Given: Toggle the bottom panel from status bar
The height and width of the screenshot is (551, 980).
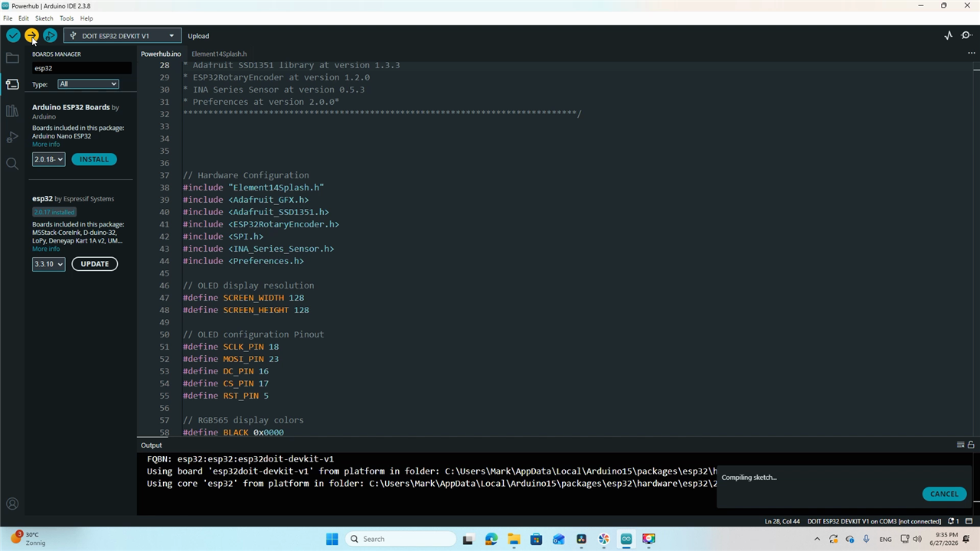Looking at the screenshot, I should (x=970, y=521).
